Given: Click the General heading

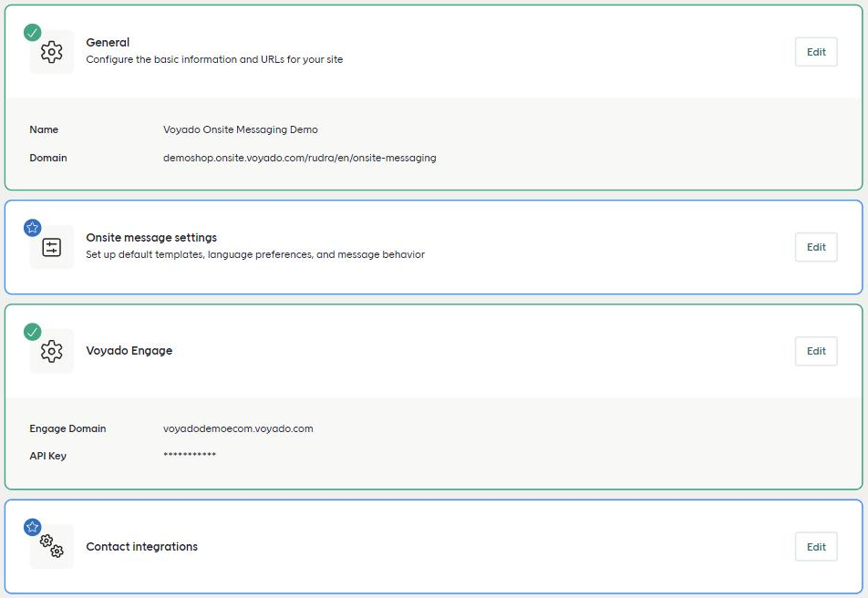Looking at the screenshot, I should (x=108, y=43).
